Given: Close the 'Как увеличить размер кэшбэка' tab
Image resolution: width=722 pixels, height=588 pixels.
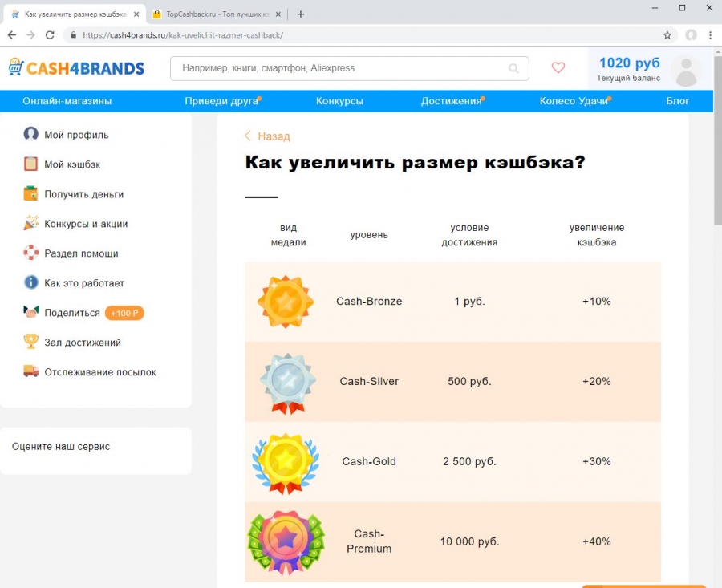Looking at the screenshot, I should (136, 14).
